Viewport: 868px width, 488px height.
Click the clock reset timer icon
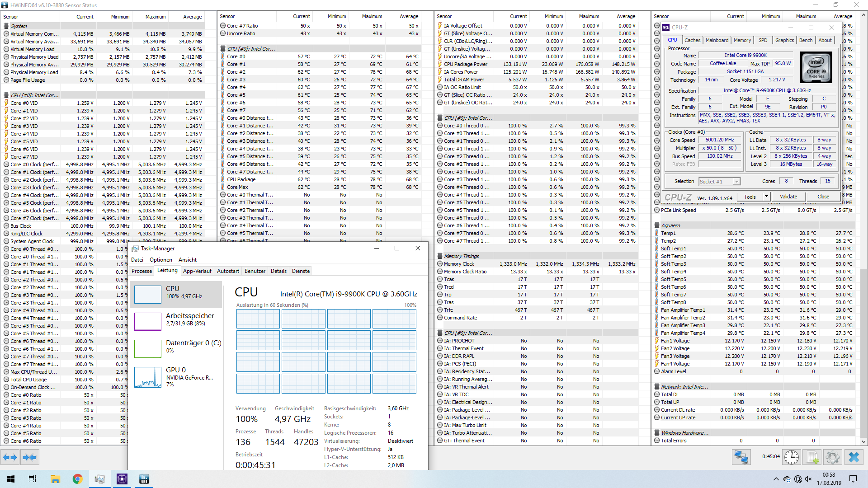pyautogui.click(x=791, y=457)
